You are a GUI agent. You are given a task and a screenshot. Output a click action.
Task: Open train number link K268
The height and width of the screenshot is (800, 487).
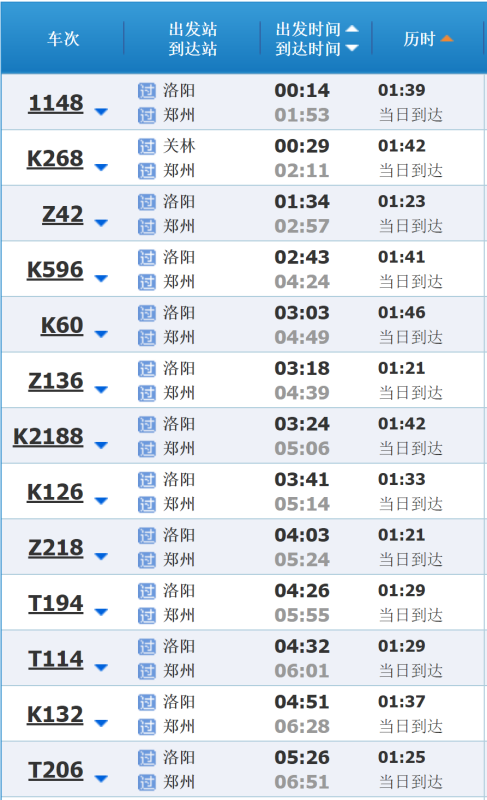click(x=55, y=158)
